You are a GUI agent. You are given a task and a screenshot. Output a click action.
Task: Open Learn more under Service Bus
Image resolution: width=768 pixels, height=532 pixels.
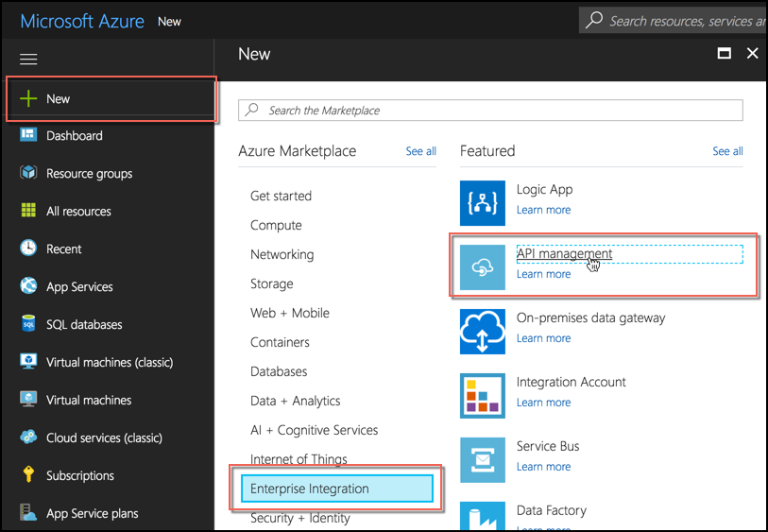[x=544, y=467]
